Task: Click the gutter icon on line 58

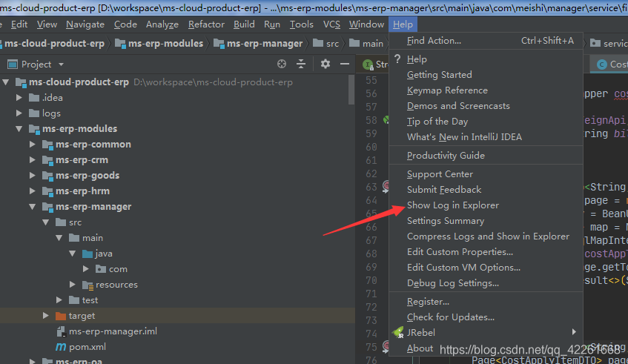Action: coord(386,120)
